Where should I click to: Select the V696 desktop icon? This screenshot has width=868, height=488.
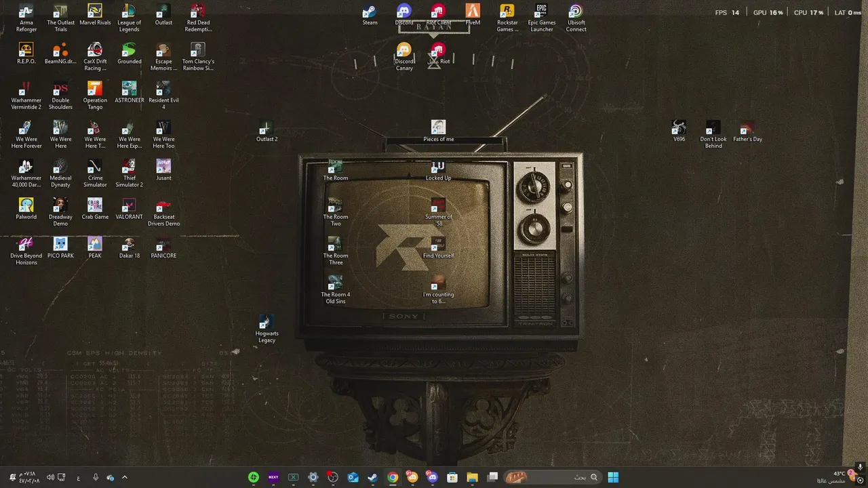(x=679, y=131)
